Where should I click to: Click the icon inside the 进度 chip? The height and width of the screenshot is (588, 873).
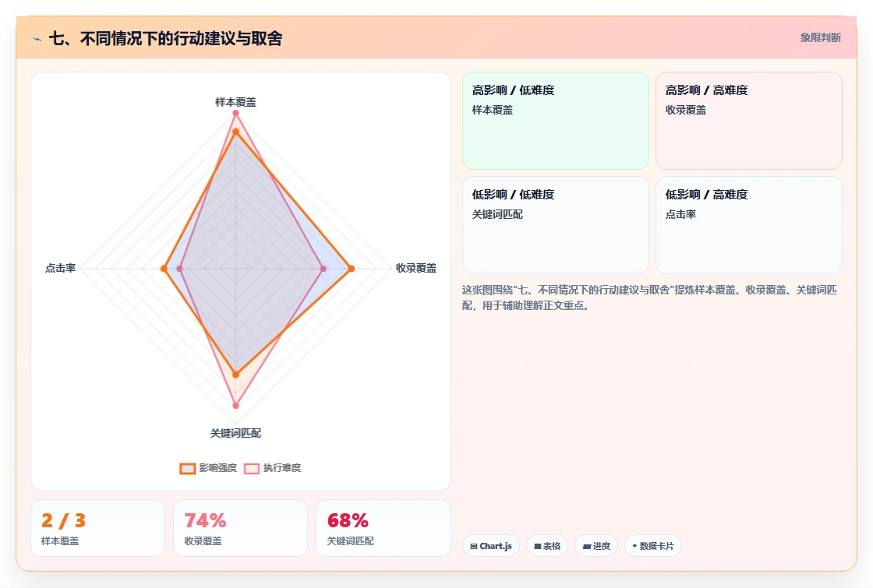coord(586,546)
